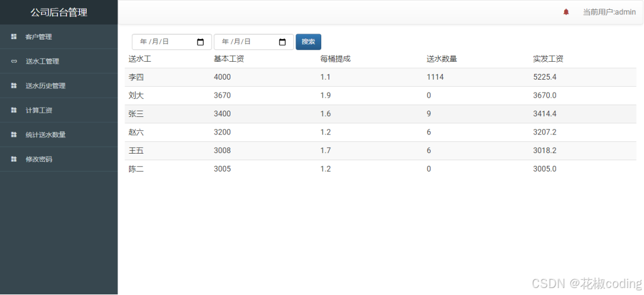This screenshot has height=295, width=644.
Task: Focus the first start date input field
Action: point(172,42)
